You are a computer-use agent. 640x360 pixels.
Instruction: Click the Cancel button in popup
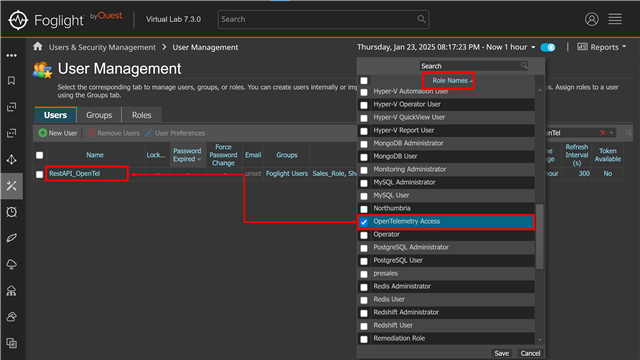(530, 353)
